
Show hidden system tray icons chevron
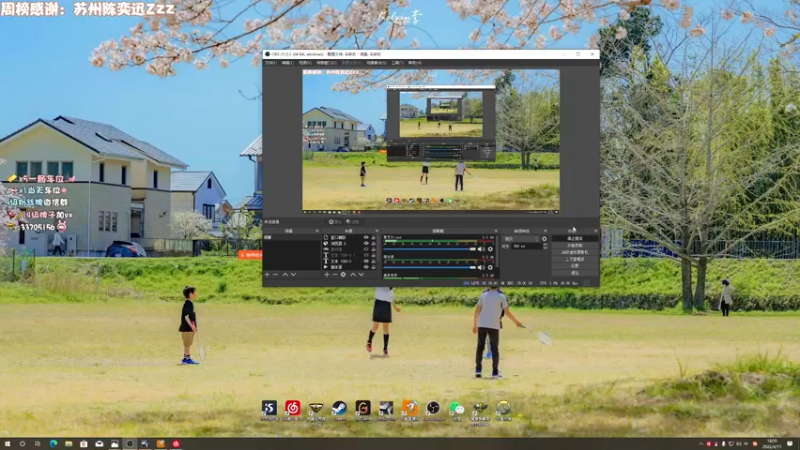pos(701,444)
